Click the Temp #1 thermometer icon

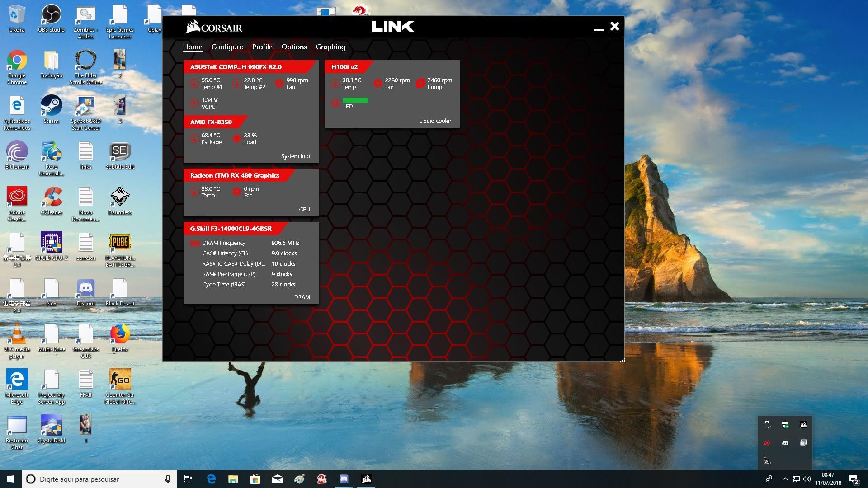tap(194, 84)
